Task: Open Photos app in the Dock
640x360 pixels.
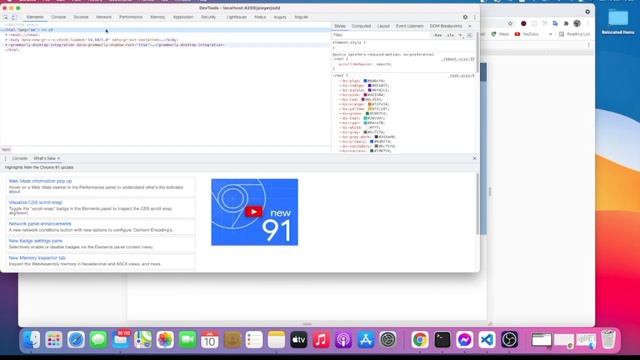Action: coord(165,340)
